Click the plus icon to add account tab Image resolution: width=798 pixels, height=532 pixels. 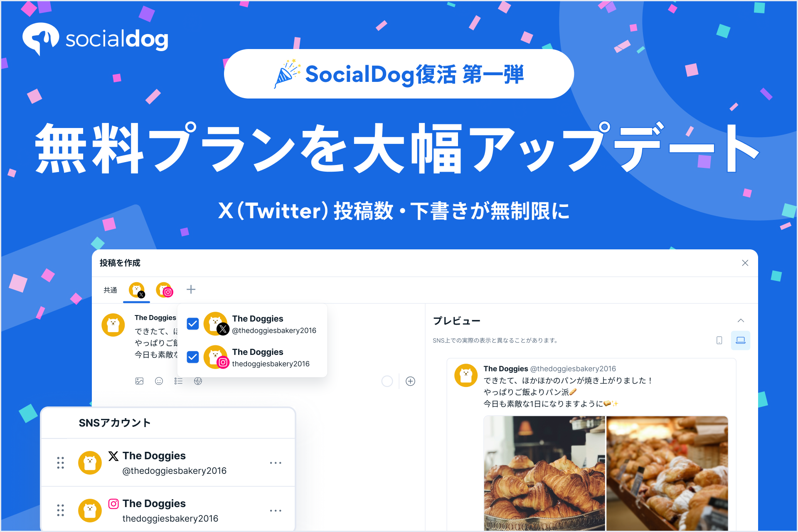(191, 289)
